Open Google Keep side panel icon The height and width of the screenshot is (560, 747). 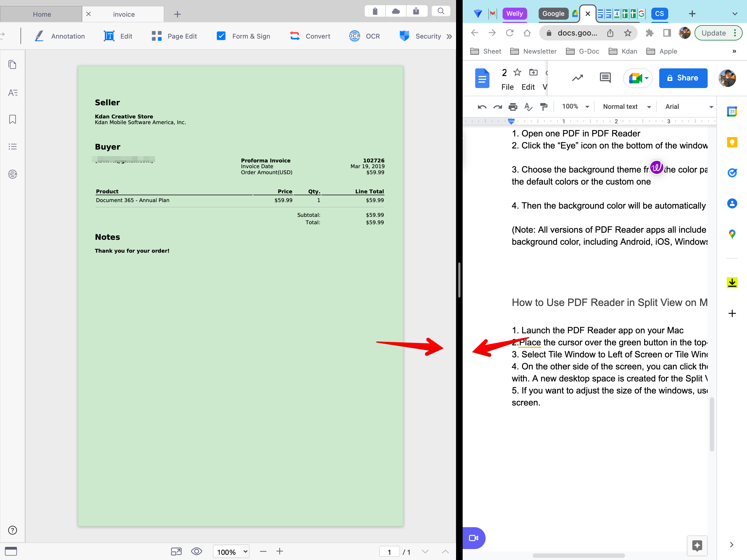click(x=732, y=142)
